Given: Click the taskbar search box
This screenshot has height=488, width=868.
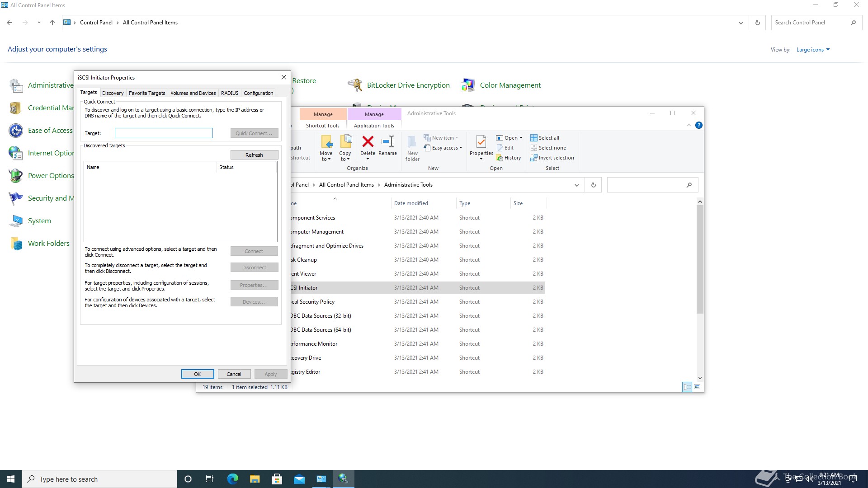Looking at the screenshot, I should 99,479.
